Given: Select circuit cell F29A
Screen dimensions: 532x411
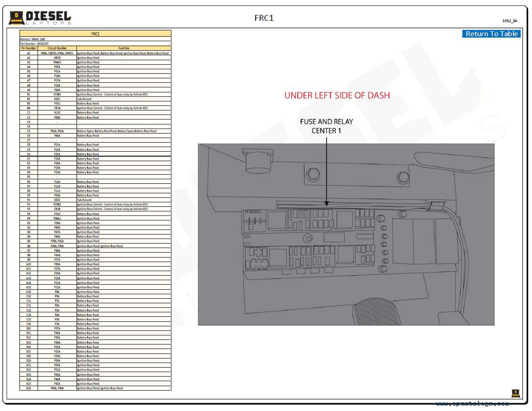Looking at the screenshot, I should pos(57,356).
